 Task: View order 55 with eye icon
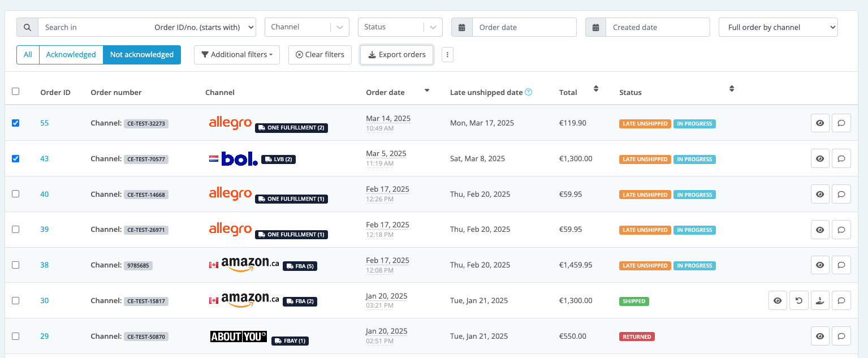point(820,123)
